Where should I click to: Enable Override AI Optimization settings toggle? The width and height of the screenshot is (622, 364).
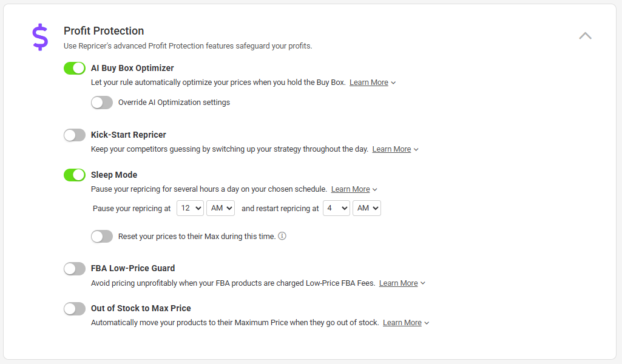102,103
